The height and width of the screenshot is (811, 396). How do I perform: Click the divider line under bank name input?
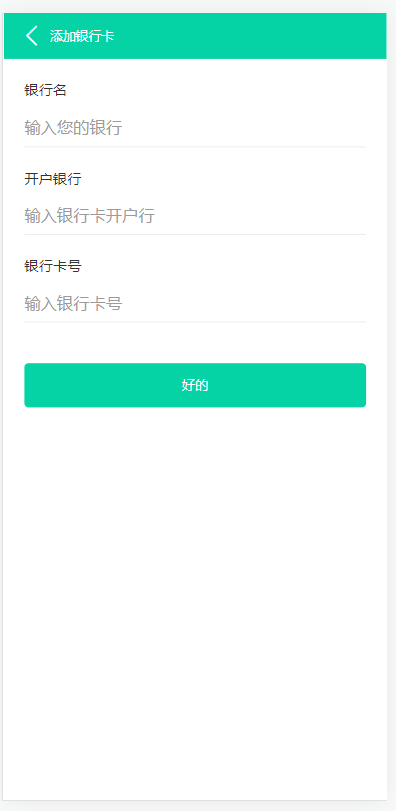coord(195,147)
